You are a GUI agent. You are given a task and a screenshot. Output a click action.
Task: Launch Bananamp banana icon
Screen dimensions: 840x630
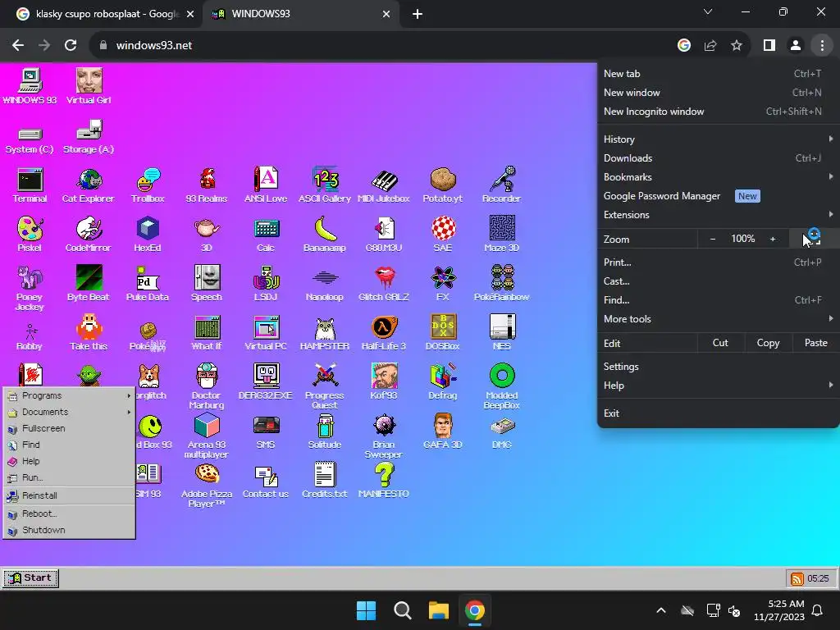click(325, 234)
